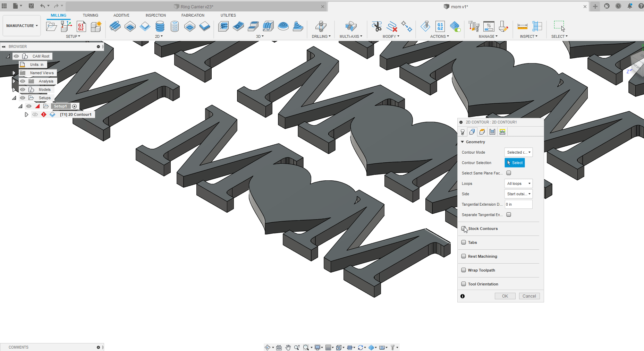Select the Drilling tool icon
The image size is (644, 351).
pos(321,26)
